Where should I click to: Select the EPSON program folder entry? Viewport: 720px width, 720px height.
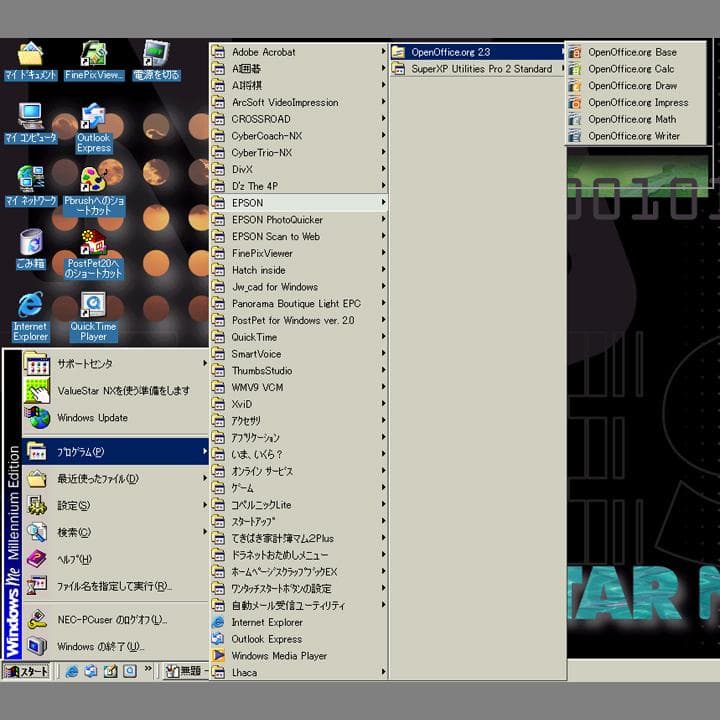(x=298, y=203)
